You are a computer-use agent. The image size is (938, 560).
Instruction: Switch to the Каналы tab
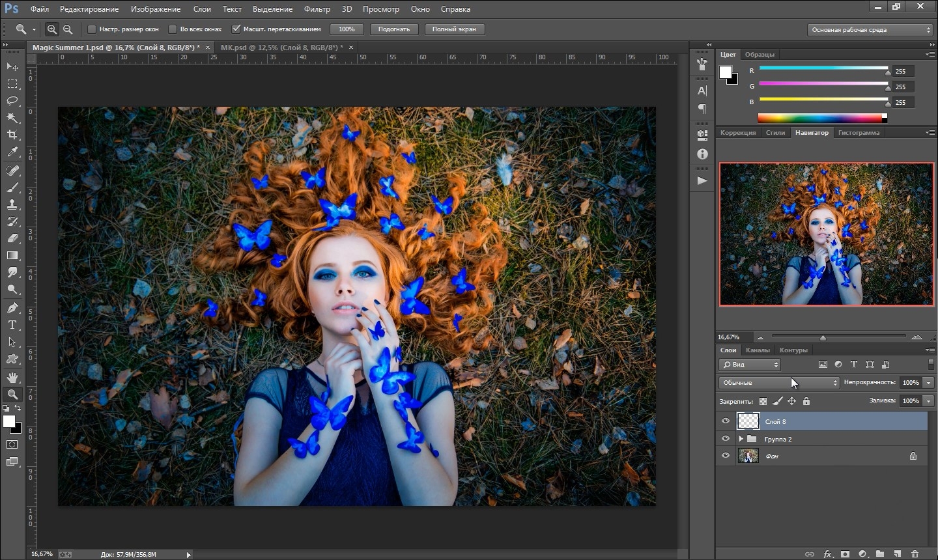758,350
